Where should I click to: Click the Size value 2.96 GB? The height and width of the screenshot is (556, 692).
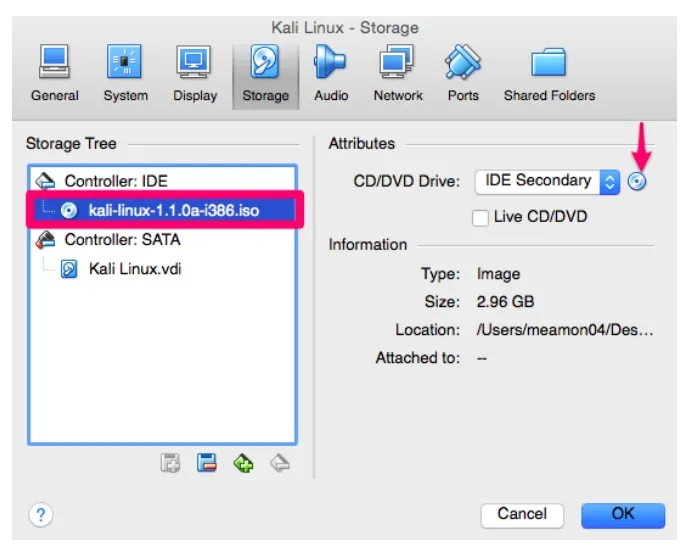pyautogui.click(x=505, y=302)
